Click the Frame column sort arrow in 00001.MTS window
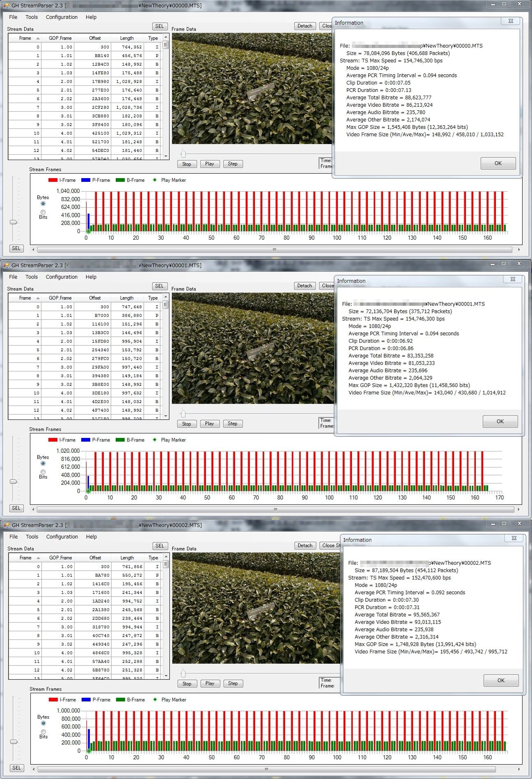The height and width of the screenshot is (779, 532). (x=38, y=298)
